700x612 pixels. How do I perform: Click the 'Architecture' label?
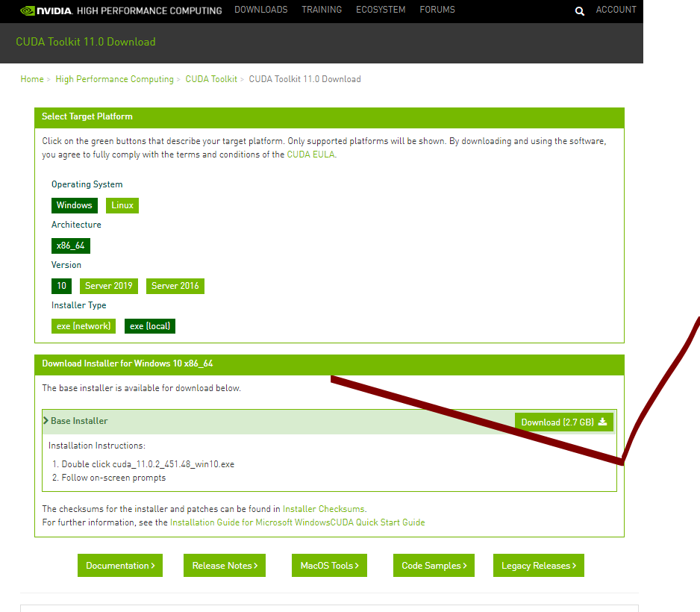[76, 225]
